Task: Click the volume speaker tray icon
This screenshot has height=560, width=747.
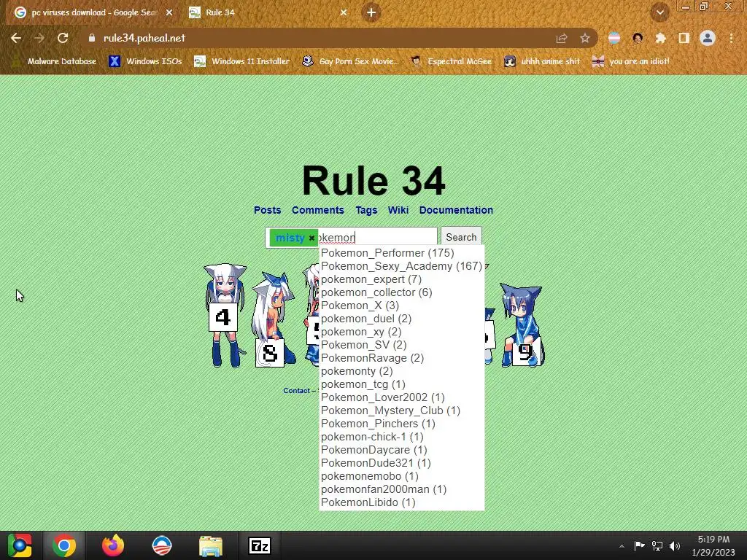Action: pyautogui.click(x=675, y=546)
